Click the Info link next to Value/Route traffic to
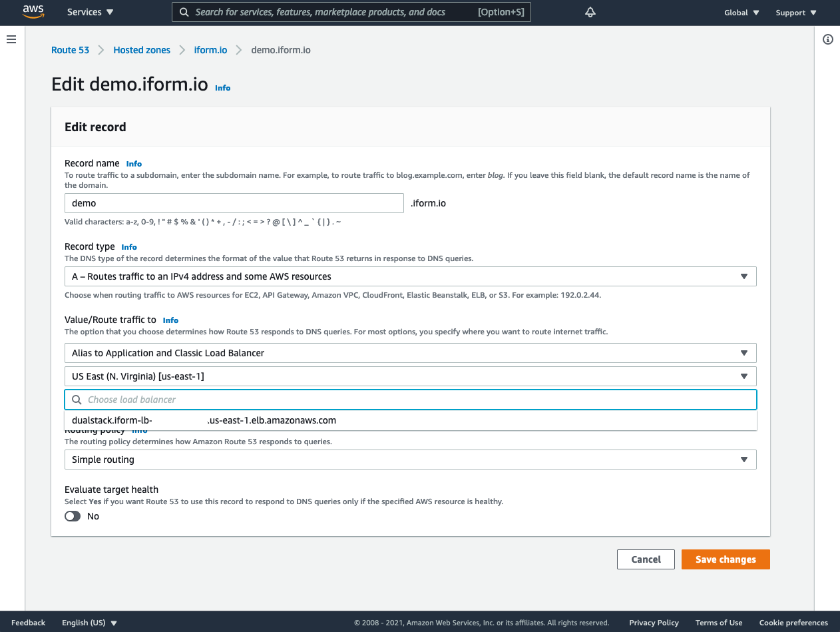 pos(170,320)
